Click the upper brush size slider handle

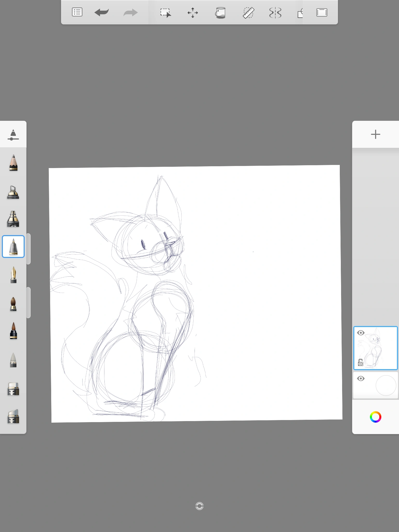pyautogui.click(x=29, y=249)
